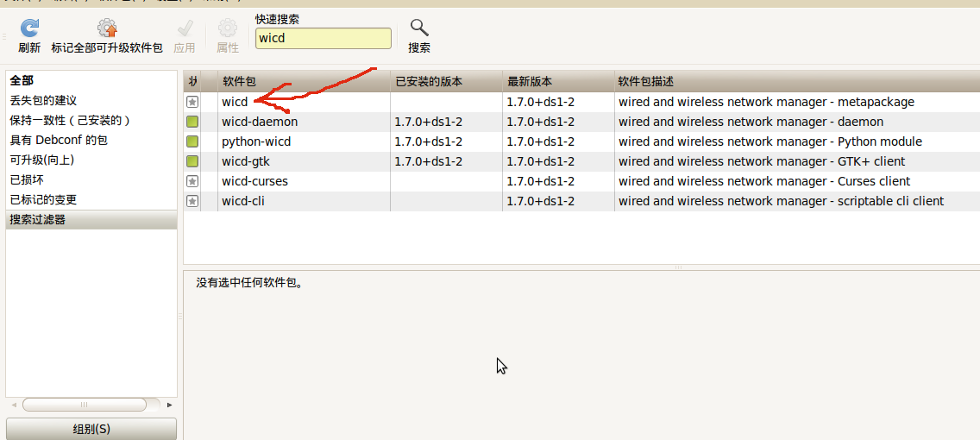Select 丢失包的建议 filter

point(91,101)
